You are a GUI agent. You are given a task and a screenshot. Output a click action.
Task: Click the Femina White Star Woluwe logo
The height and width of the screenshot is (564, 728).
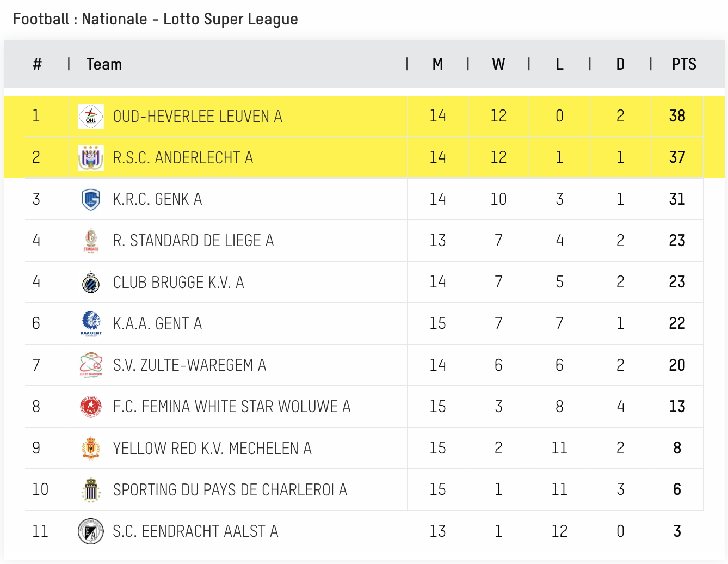coord(91,407)
